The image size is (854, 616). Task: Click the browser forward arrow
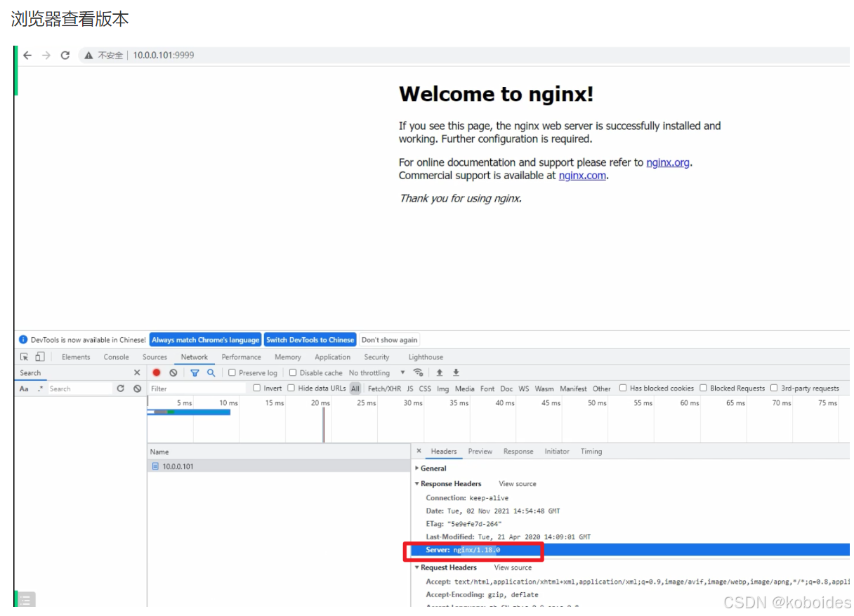point(46,55)
